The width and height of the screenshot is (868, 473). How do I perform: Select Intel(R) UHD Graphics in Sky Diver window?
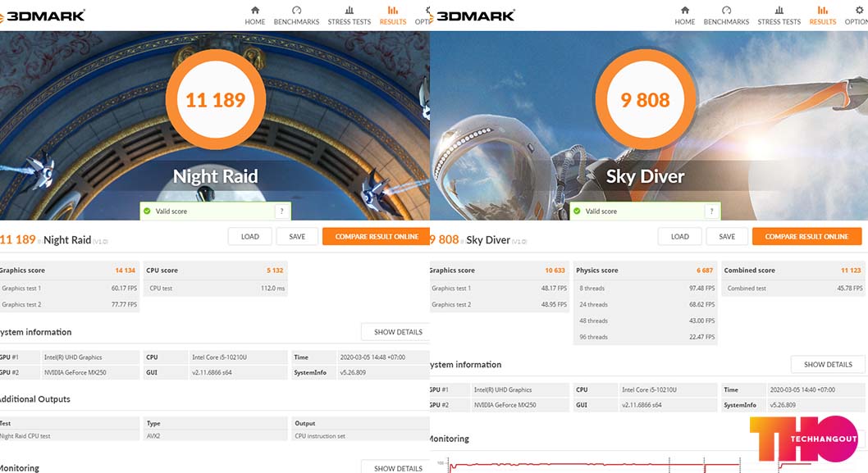point(503,389)
